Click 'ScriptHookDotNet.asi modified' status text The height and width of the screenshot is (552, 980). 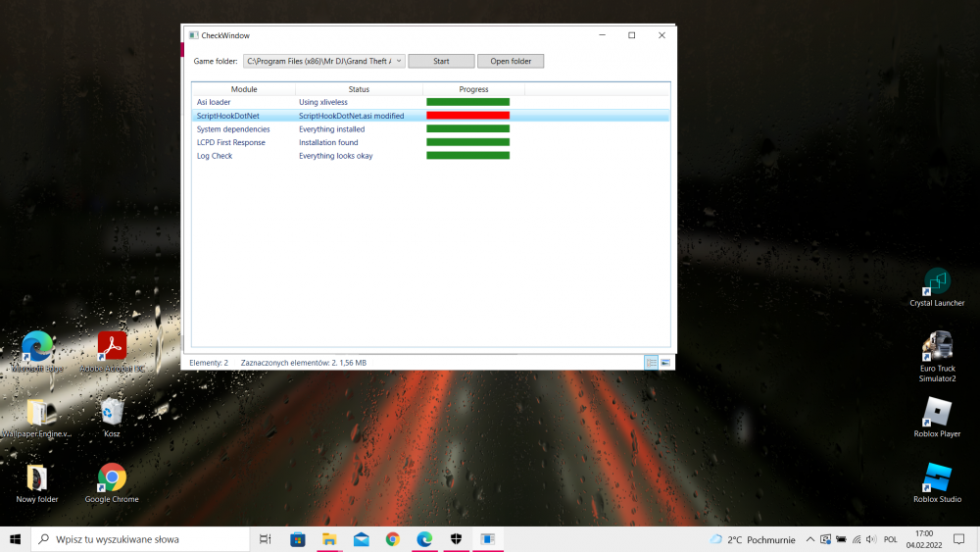(351, 116)
